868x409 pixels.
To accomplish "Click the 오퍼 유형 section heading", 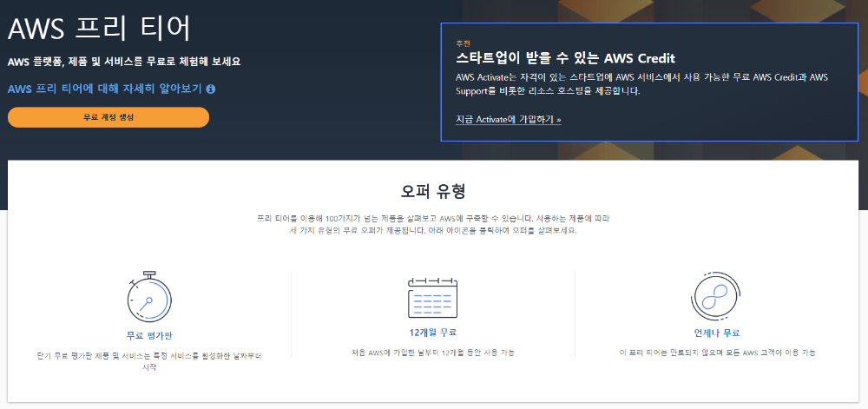I will pyautogui.click(x=433, y=192).
